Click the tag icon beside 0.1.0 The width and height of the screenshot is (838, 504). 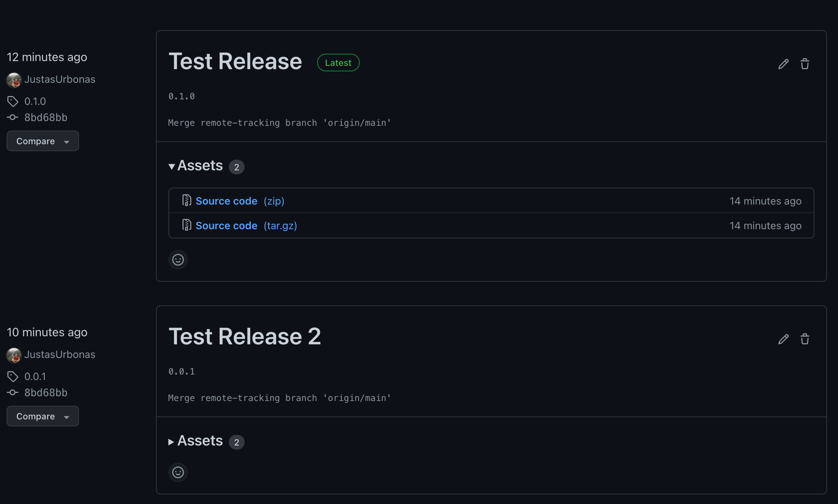[13, 101]
